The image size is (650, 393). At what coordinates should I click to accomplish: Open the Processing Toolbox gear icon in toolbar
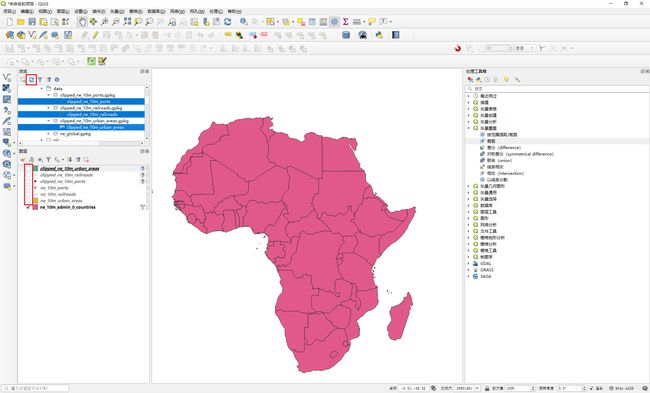coord(335,22)
